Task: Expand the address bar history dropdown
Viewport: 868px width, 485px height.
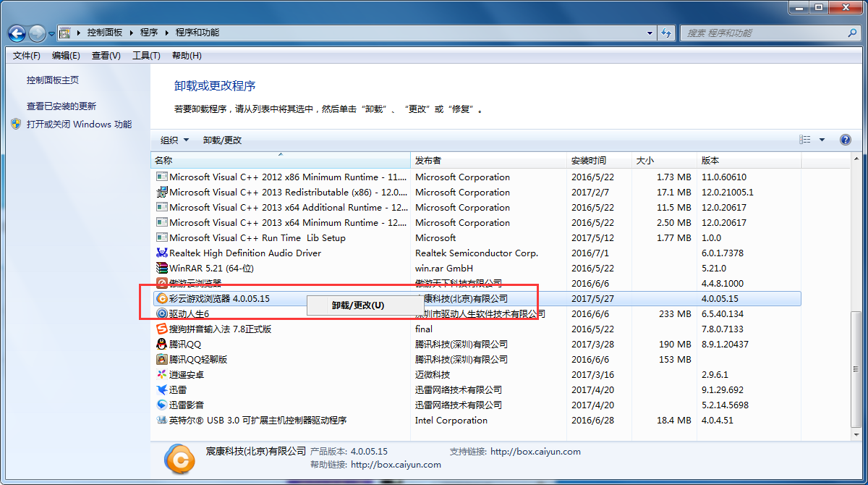Action: click(x=650, y=33)
